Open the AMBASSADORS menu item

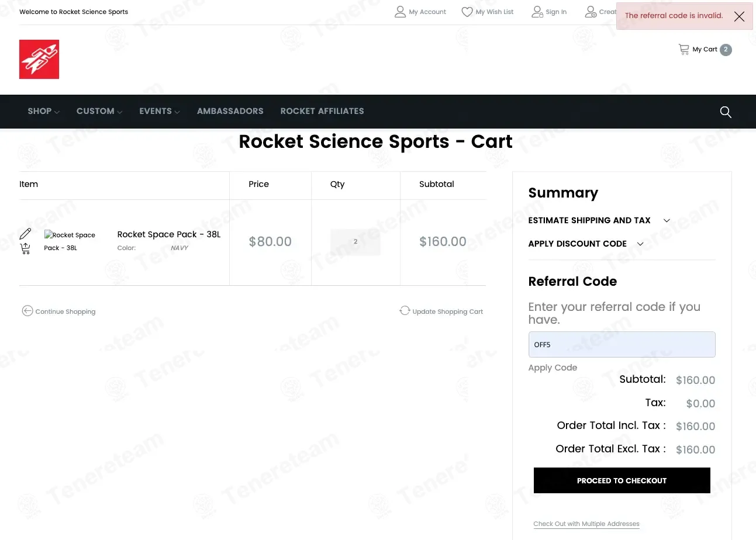pyautogui.click(x=230, y=111)
